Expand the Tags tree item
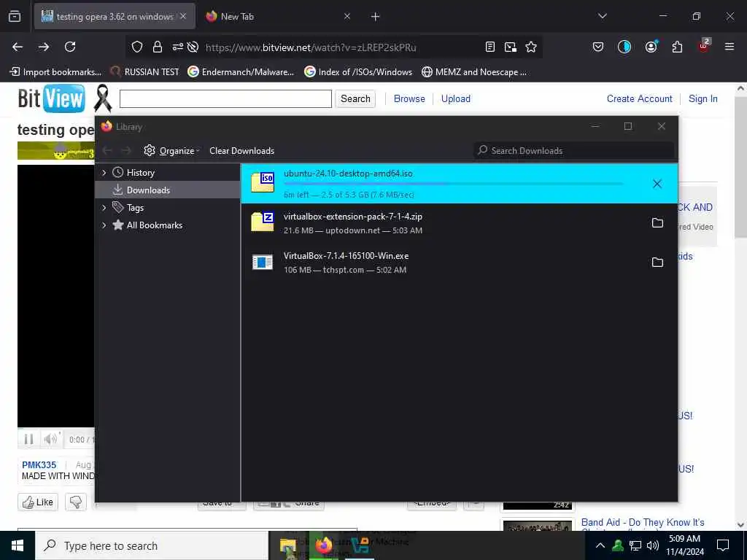The width and height of the screenshot is (747, 560). point(104,208)
